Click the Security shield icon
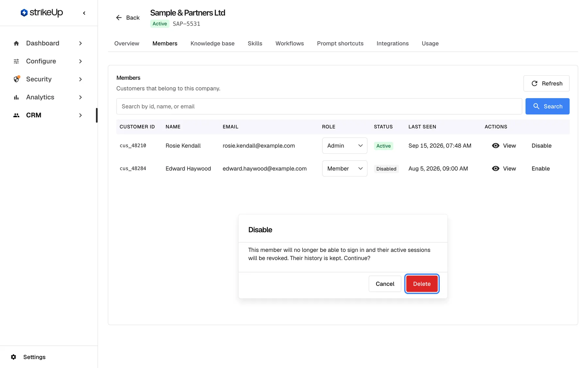 point(16,79)
